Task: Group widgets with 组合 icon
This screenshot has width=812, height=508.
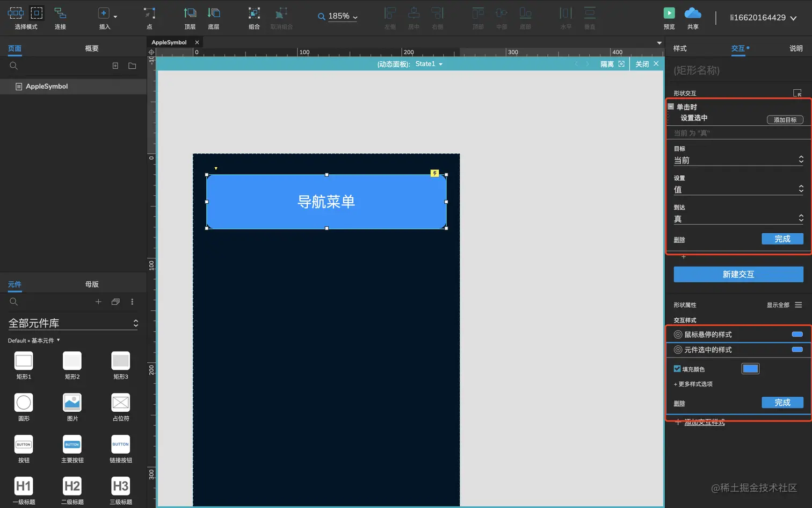Action: [x=254, y=13]
